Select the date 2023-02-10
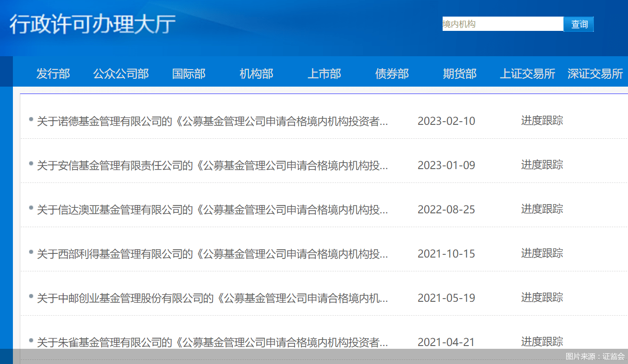This screenshot has width=628, height=364. pos(446,121)
